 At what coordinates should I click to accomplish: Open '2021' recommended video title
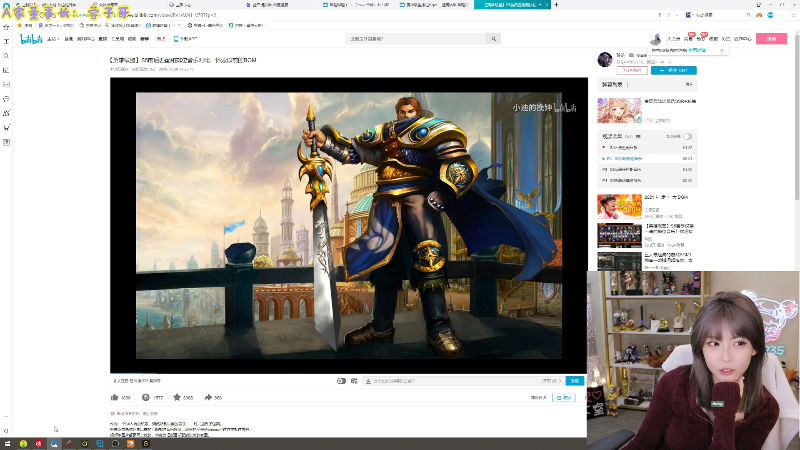(x=666, y=197)
